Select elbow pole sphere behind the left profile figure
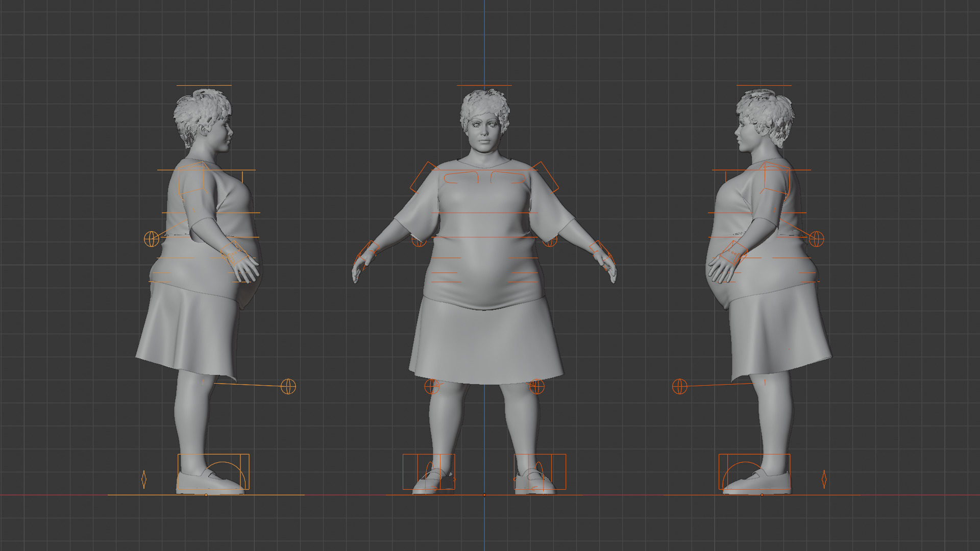This screenshot has height=551, width=980. pyautogui.click(x=152, y=239)
